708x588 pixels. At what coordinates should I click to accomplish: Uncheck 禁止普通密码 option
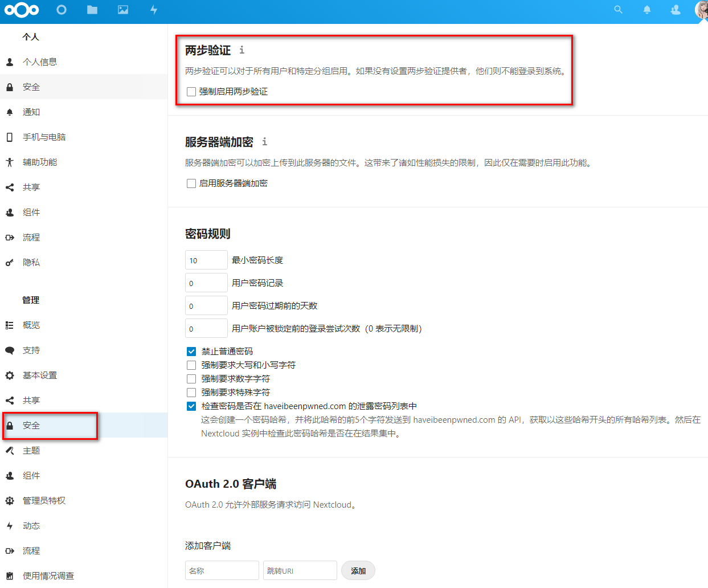click(191, 351)
